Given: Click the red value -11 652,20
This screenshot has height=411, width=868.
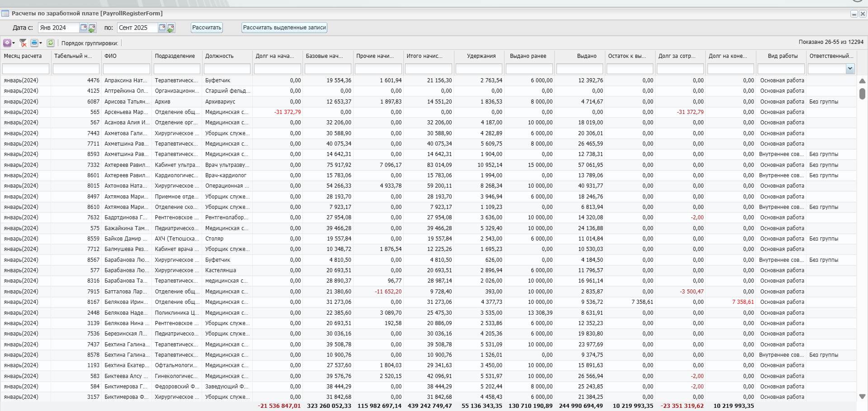Looking at the screenshot, I should click(x=388, y=292).
